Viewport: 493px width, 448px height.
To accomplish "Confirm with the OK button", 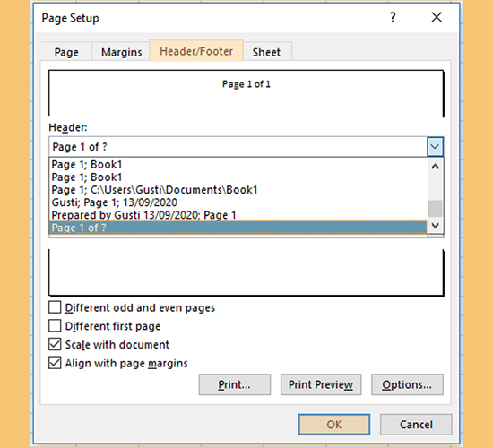I will 334,425.
